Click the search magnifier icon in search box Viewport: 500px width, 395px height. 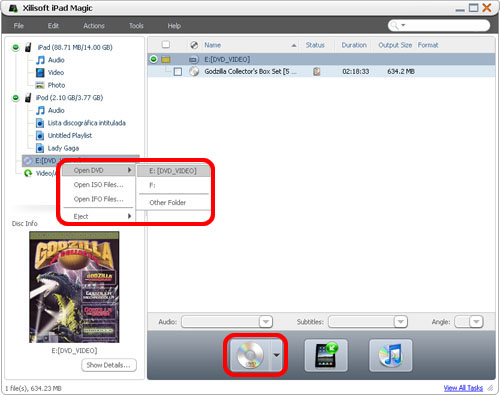point(394,26)
